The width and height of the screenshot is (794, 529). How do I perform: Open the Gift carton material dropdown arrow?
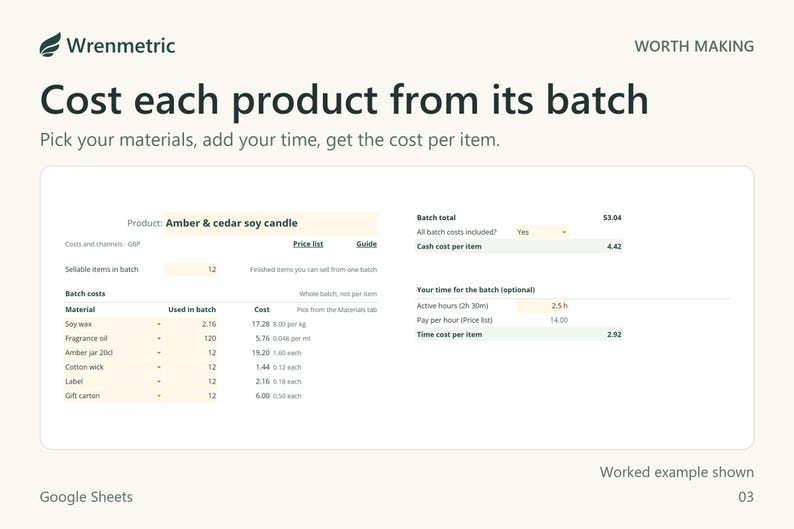(158, 396)
